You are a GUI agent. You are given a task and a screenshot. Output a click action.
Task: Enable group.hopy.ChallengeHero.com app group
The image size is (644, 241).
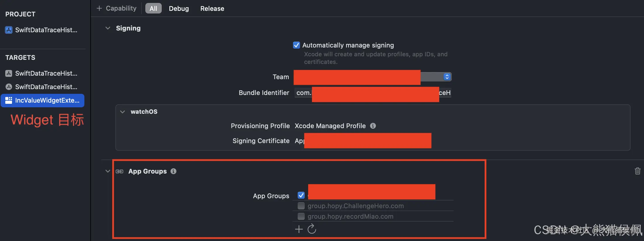(301, 206)
